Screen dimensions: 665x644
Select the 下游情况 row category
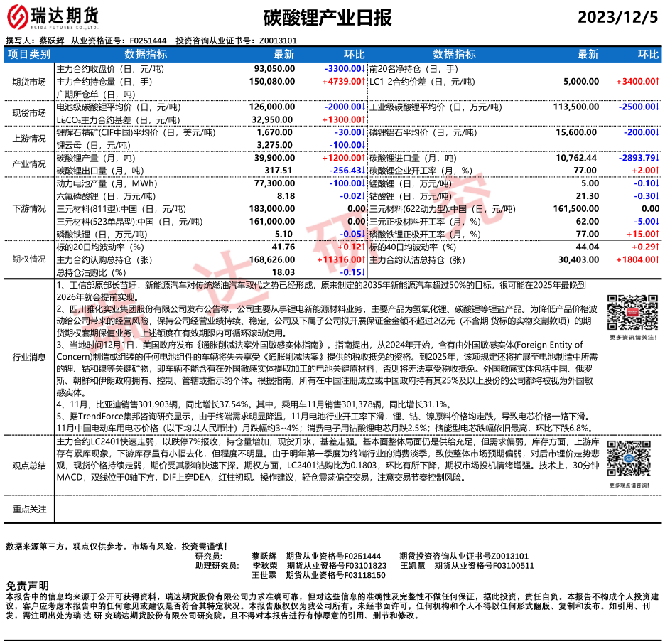click(x=29, y=208)
